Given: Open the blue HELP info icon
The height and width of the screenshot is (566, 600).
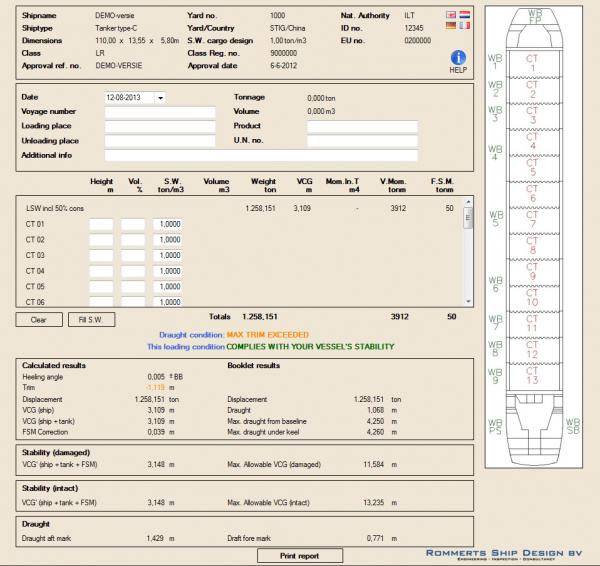Looking at the screenshot, I should pyautogui.click(x=458, y=58).
